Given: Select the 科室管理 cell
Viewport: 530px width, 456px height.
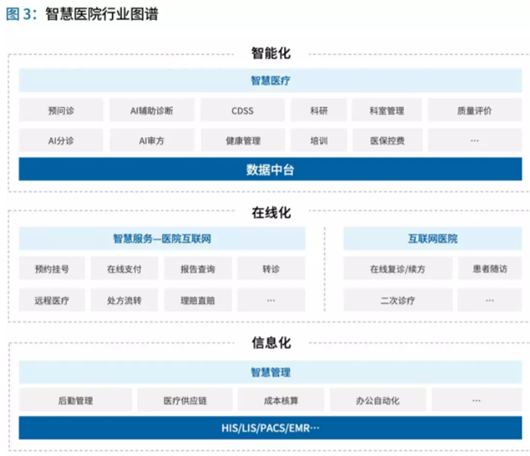Looking at the screenshot, I should click(387, 110).
